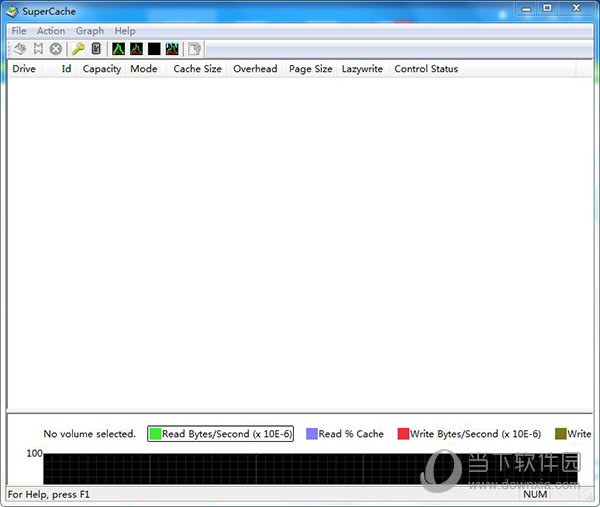Sort by the Id column header
The width and height of the screenshot is (600, 507).
coord(59,69)
